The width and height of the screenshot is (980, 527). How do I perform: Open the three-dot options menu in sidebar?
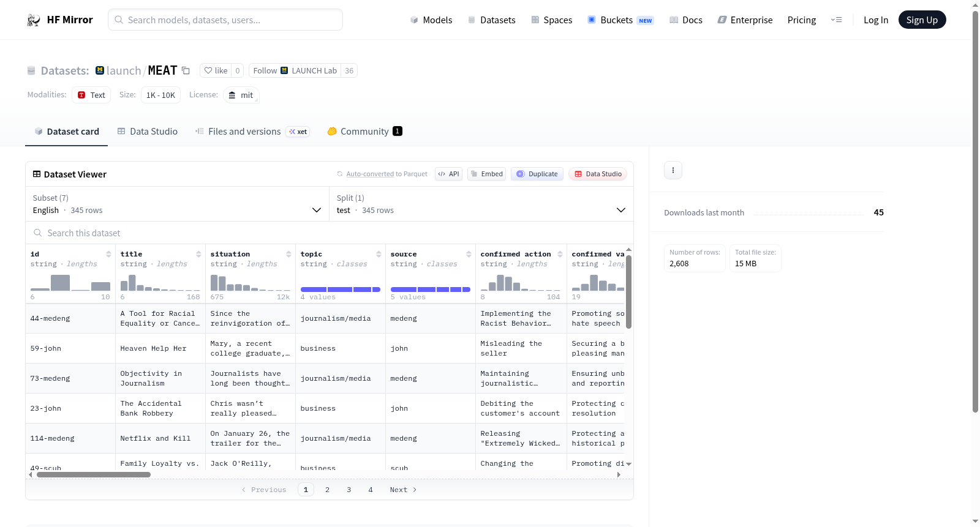click(x=673, y=170)
